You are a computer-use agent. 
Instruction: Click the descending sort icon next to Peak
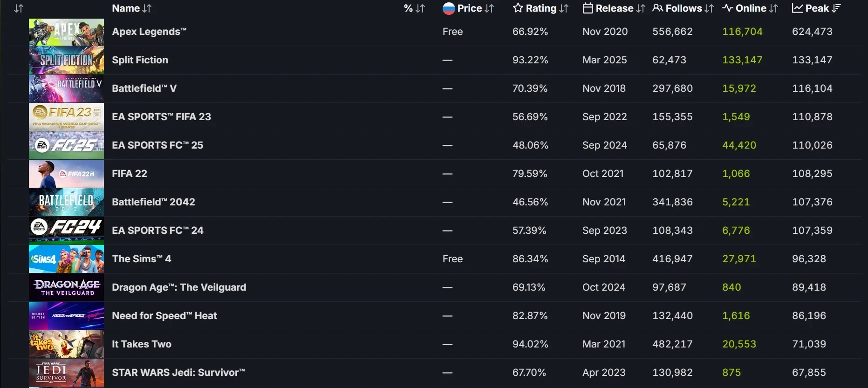[836, 8]
